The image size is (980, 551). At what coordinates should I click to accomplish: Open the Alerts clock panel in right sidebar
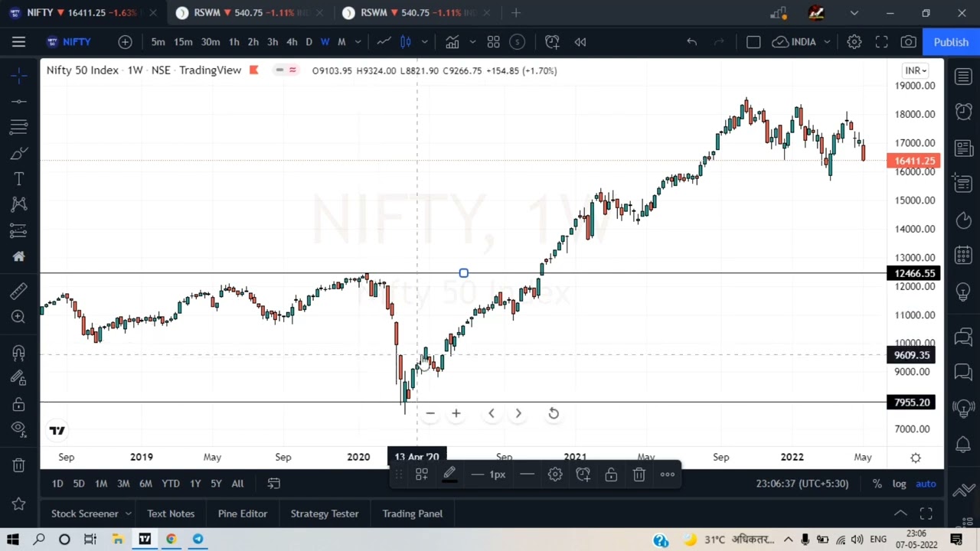(963, 112)
